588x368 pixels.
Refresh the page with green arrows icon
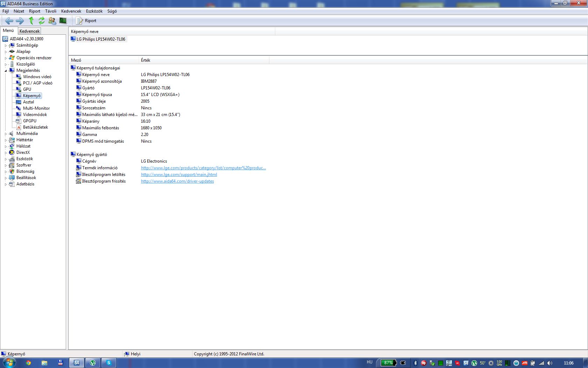pyautogui.click(x=42, y=21)
